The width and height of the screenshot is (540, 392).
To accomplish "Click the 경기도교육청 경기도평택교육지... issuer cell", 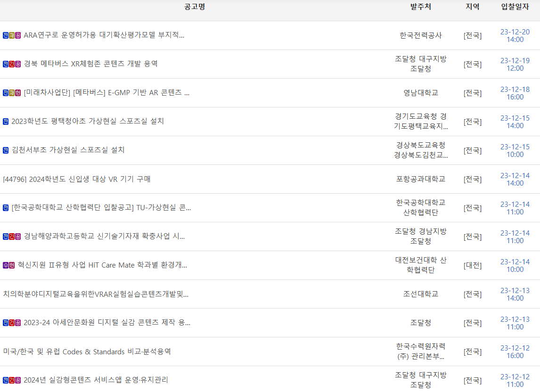I will click(x=420, y=122).
